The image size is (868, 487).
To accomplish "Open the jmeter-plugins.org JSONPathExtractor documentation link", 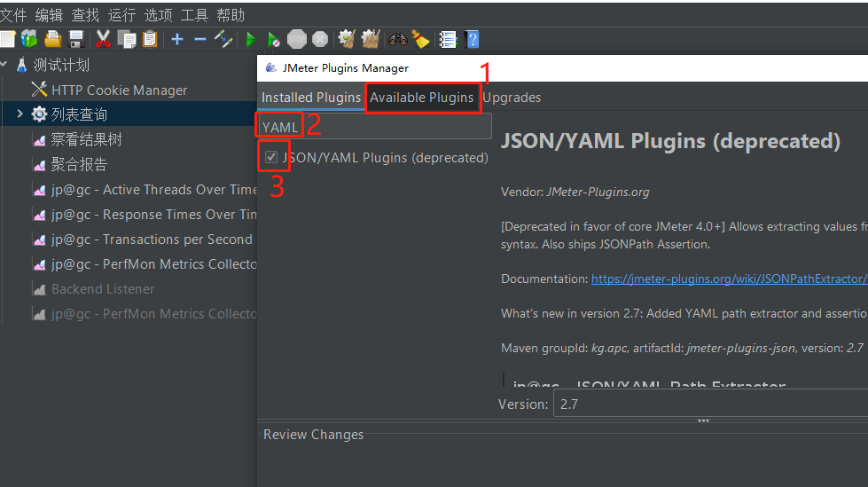I will 730,279.
